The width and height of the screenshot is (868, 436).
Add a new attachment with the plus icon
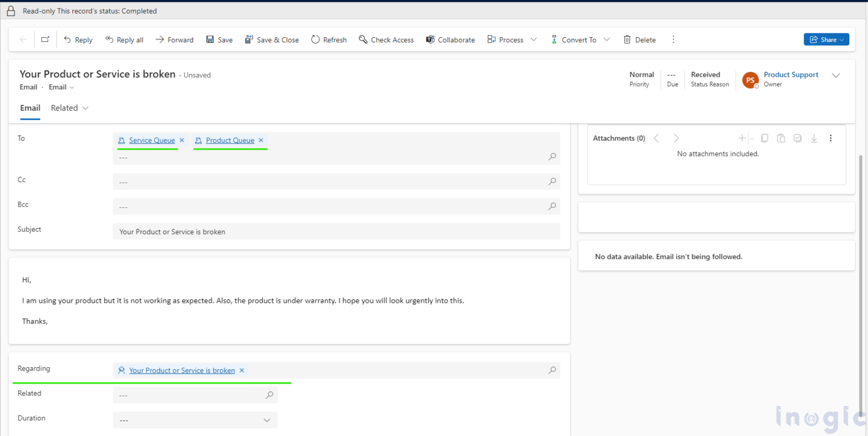coord(741,138)
